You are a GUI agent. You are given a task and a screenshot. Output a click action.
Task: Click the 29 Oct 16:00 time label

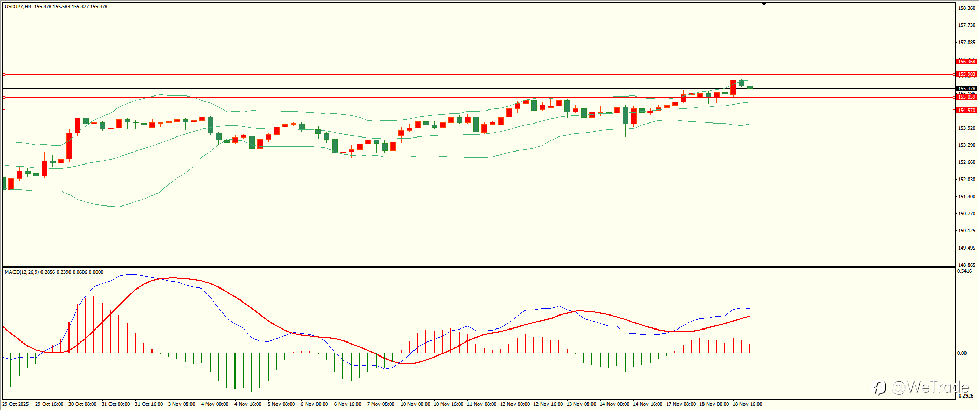click(49, 404)
